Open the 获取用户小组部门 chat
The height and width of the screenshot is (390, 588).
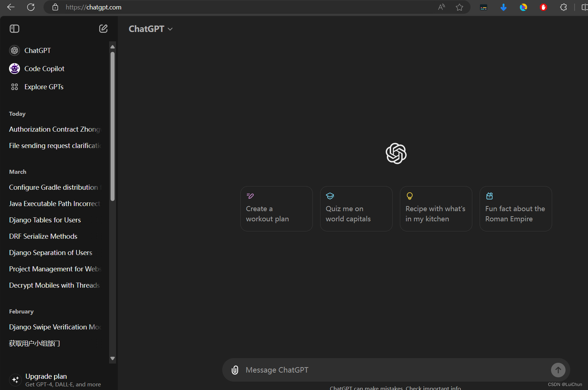(x=55, y=343)
